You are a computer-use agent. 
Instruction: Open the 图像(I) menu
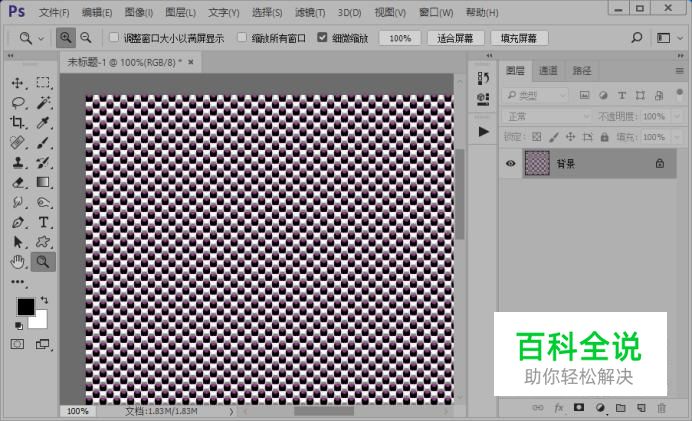pyautogui.click(x=138, y=12)
